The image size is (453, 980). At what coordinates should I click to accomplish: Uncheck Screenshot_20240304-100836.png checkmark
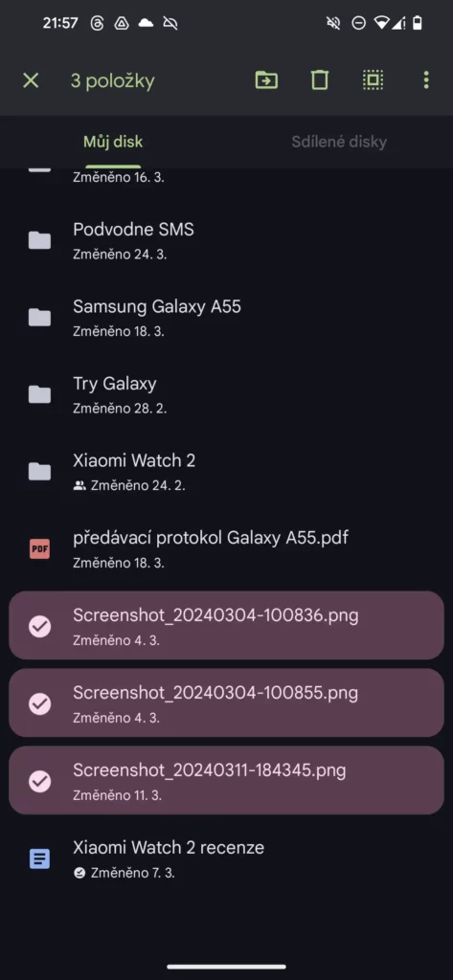(x=40, y=626)
